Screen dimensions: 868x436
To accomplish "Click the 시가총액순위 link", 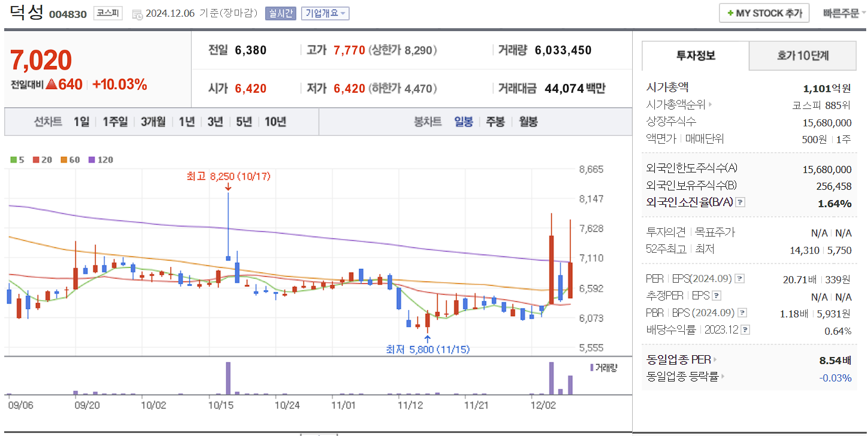I will 676,104.
